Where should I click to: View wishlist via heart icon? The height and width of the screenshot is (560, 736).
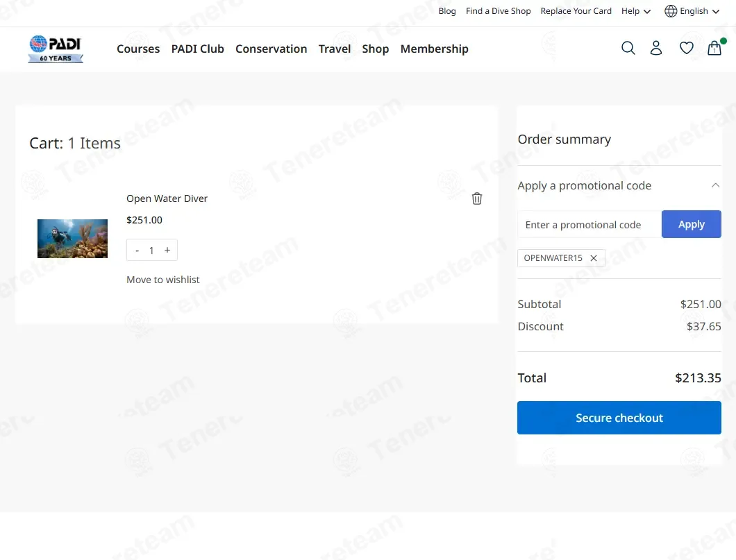tap(686, 49)
